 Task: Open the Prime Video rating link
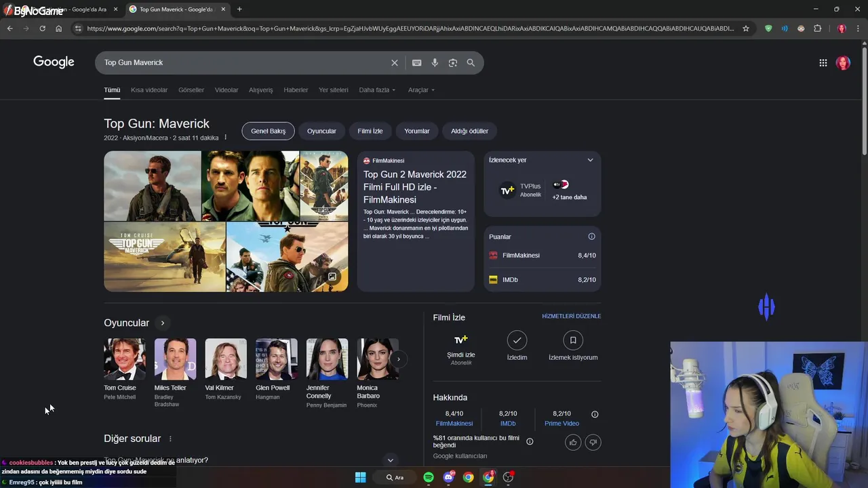561,424
